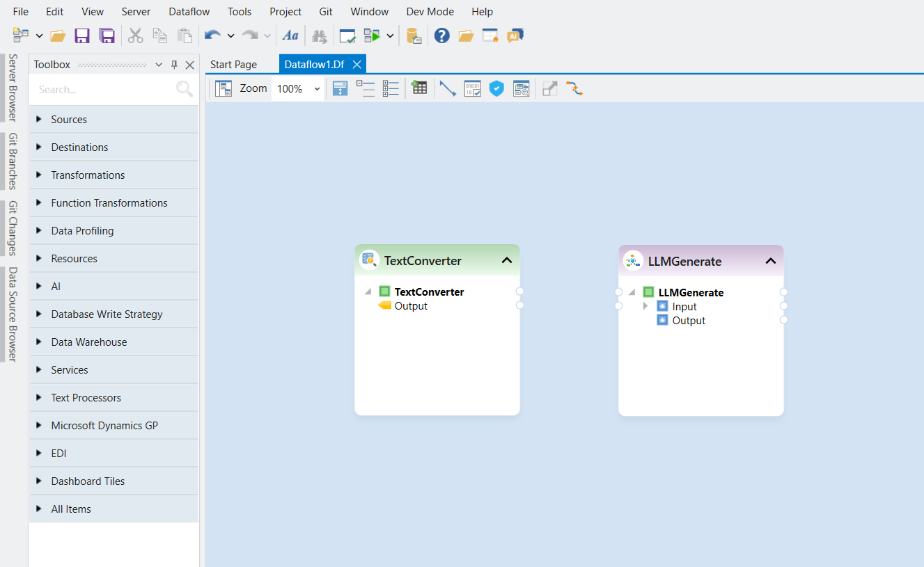Open the Help question mark icon
Viewport: 924px width, 567px height.
pyautogui.click(x=441, y=35)
